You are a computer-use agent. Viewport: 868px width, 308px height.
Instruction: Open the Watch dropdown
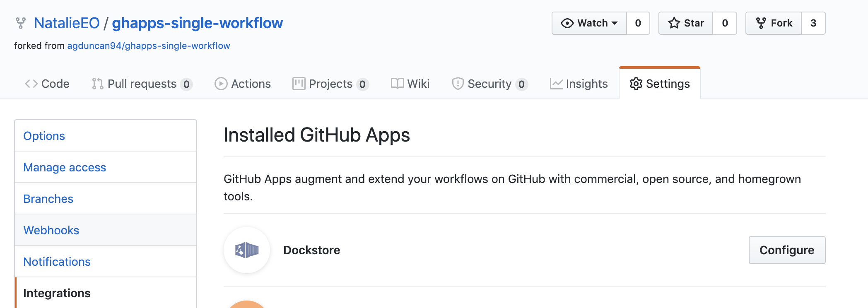point(589,23)
